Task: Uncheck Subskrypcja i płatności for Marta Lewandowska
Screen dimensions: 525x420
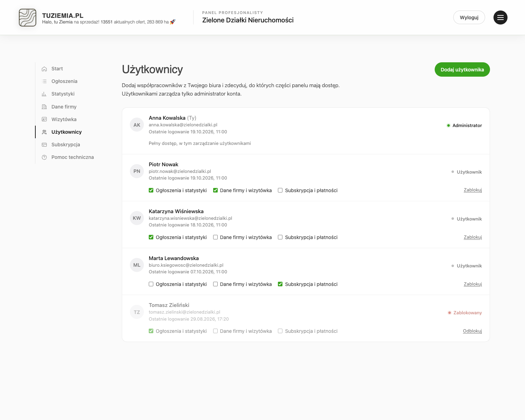Action: (x=280, y=284)
